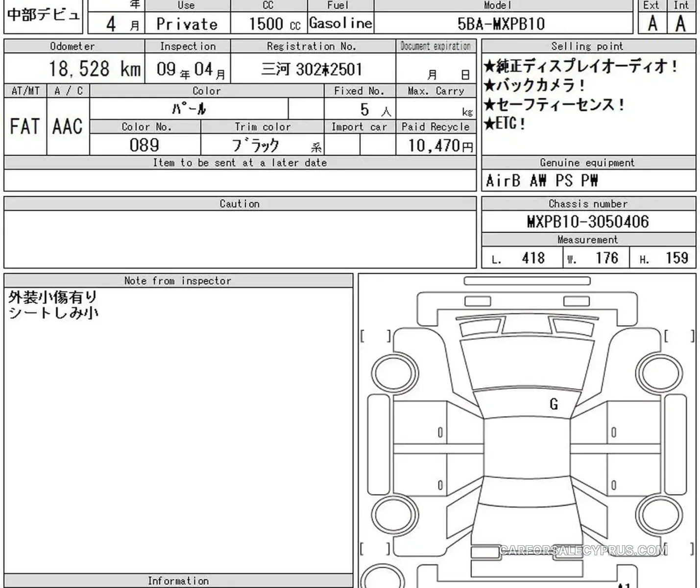Click the Genuine equipment AirB AW PS PW
This screenshot has width=700, height=588.
542,181
